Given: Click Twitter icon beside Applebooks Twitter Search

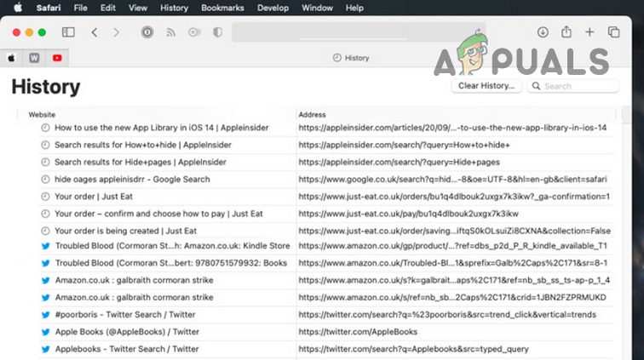Looking at the screenshot, I should click(x=46, y=349).
